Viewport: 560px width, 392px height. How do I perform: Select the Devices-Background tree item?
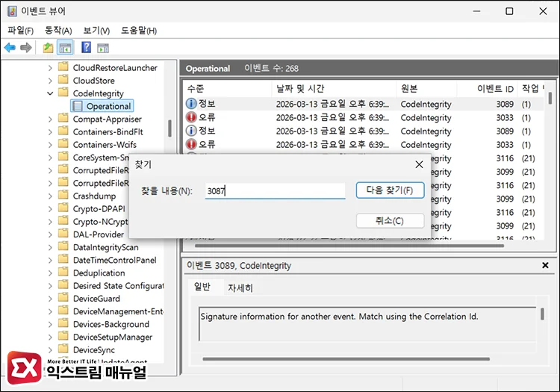tap(111, 324)
